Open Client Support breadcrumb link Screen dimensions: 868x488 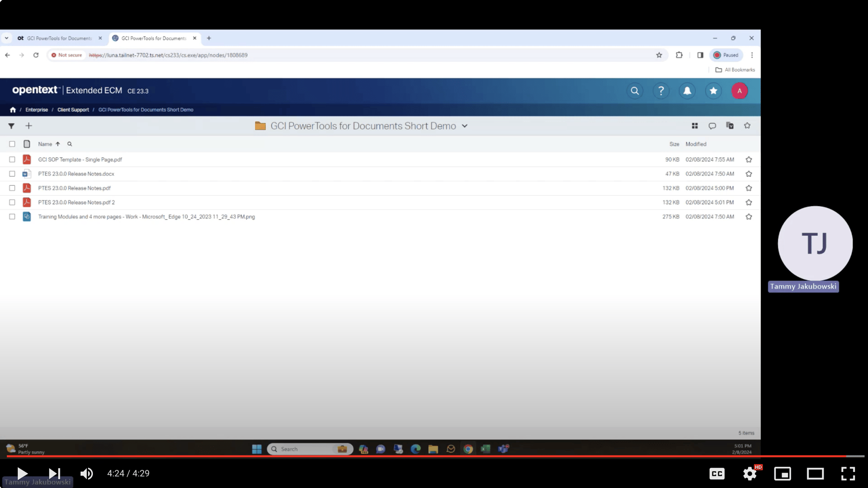coord(73,110)
